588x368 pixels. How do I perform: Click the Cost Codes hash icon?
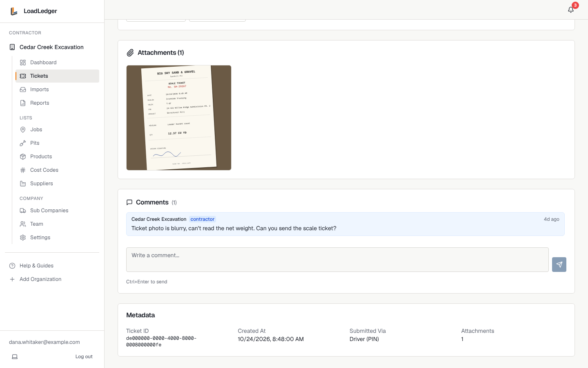tap(23, 170)
